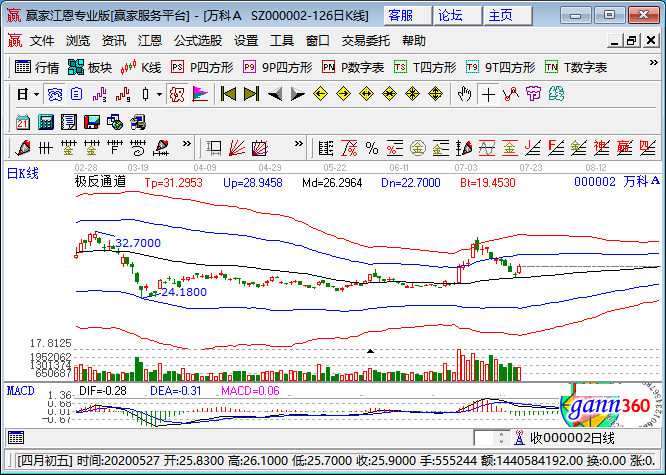Select the F angle lines tool
The image size is (666, 475).
556,148
